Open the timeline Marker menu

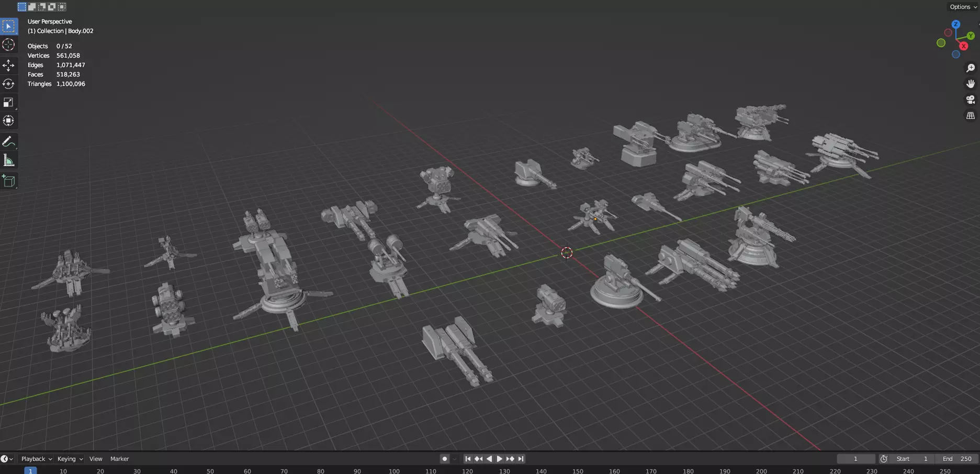[119, 459]
